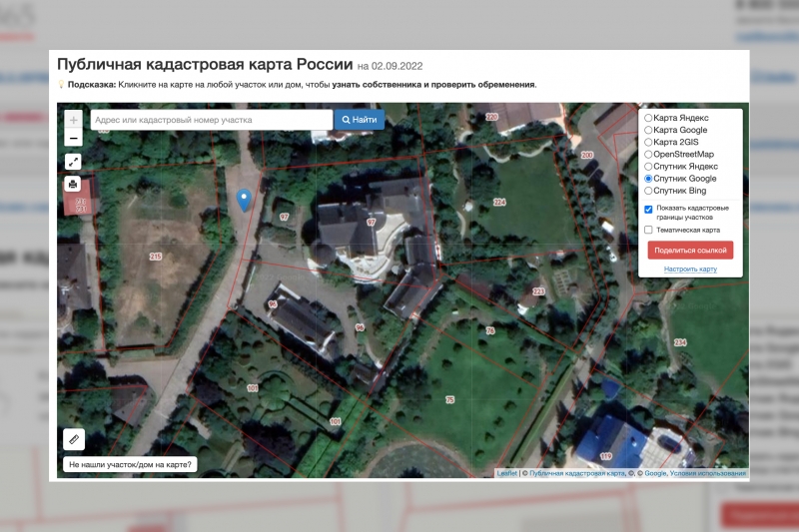This screenshot has width=799, height=532.
Task: Click parcel label 119 on blue roof
Action: [x=606, y=456]
